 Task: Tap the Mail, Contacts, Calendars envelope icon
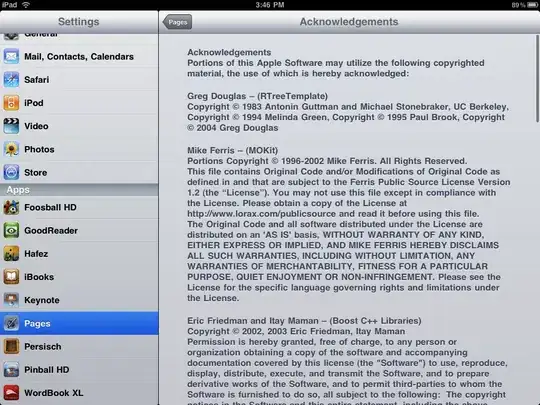tap(11, 56)
